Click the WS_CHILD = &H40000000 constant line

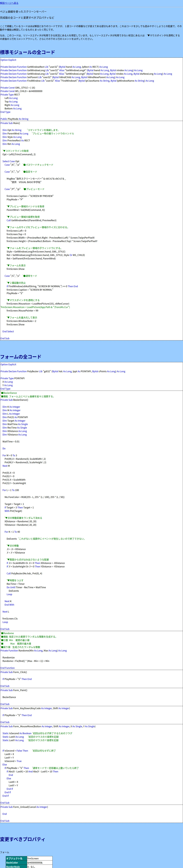[x=22, y=91]
